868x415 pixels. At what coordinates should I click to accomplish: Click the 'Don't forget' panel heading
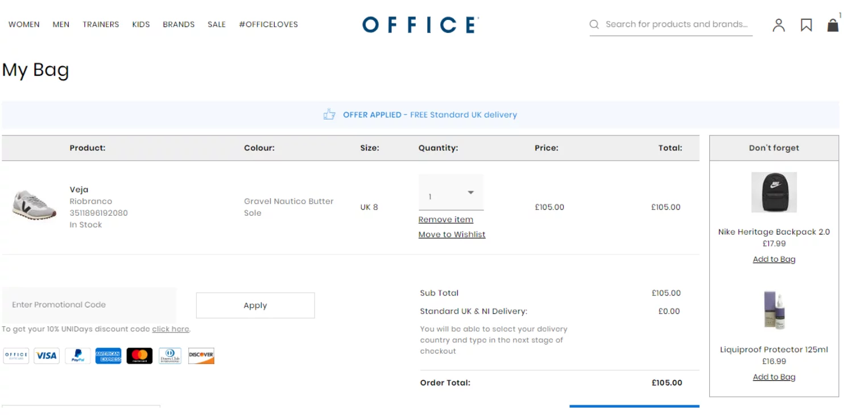[774, 148]
